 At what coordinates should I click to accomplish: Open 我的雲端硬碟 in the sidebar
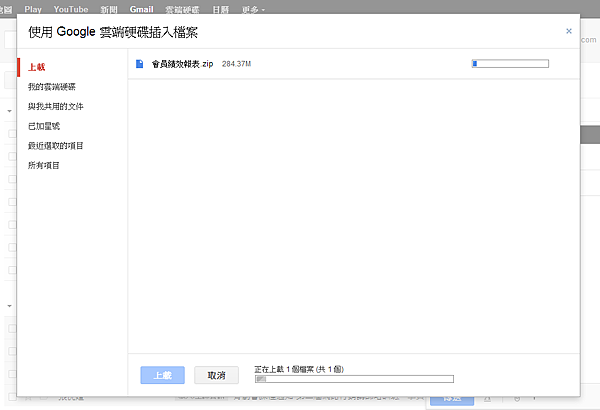coord(52,87)
